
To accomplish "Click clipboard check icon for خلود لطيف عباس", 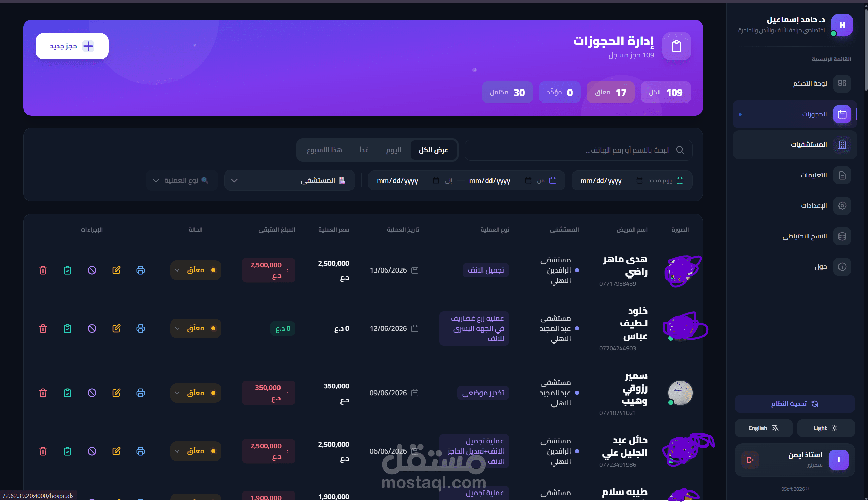I will click(67, 328).
